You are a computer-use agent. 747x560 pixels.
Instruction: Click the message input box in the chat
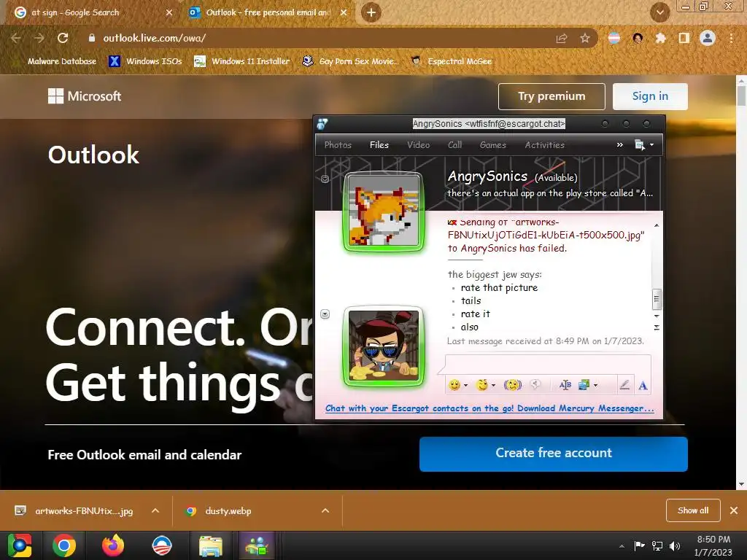548,365
